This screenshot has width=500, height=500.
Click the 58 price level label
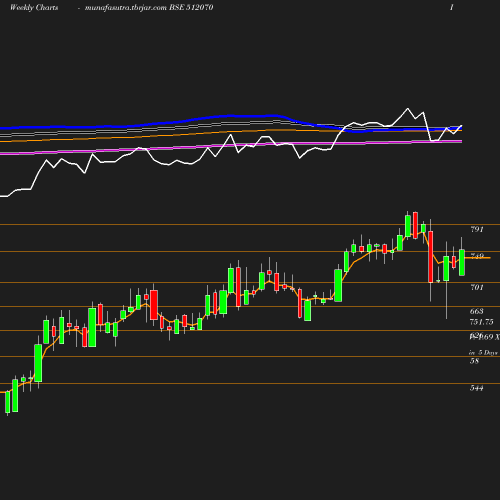click(x=474, y=361)
